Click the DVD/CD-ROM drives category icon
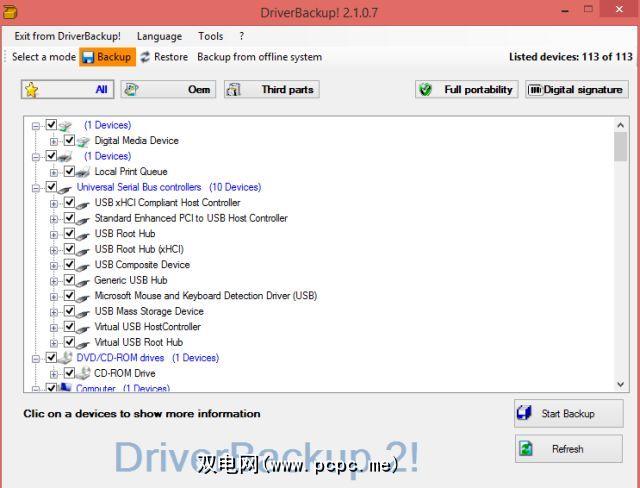Image resolution: width=640 pixels, height=488 pixels. point(65,358)
